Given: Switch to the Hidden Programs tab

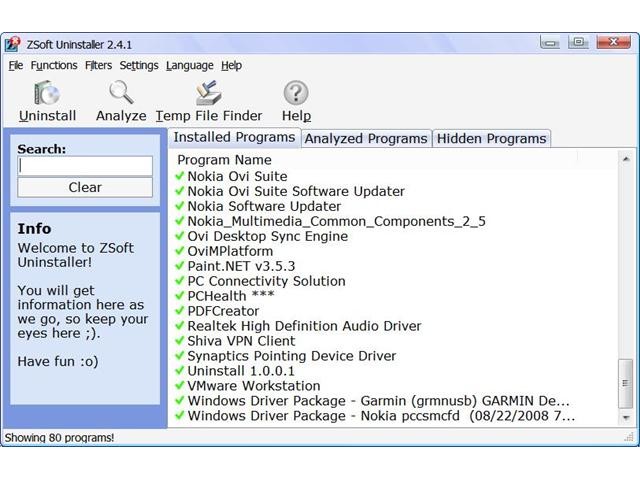Looking at the screenshot, I should click(491, 139).
